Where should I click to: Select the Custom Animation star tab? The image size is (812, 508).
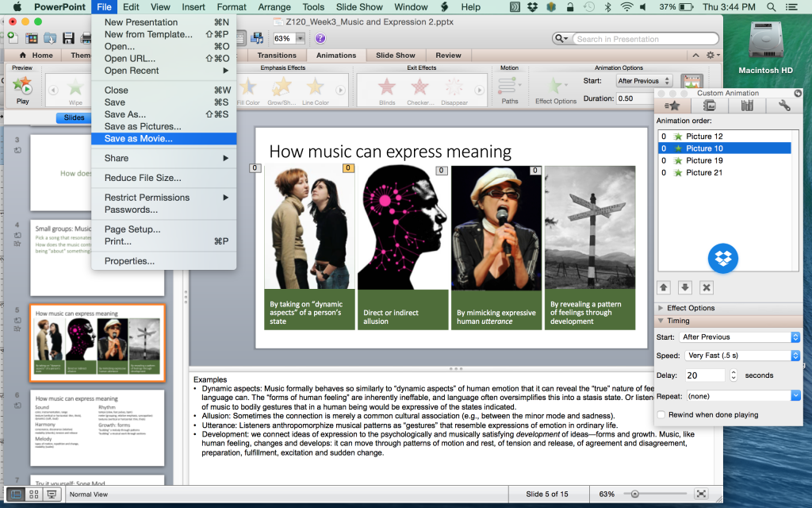coord(672,106)
